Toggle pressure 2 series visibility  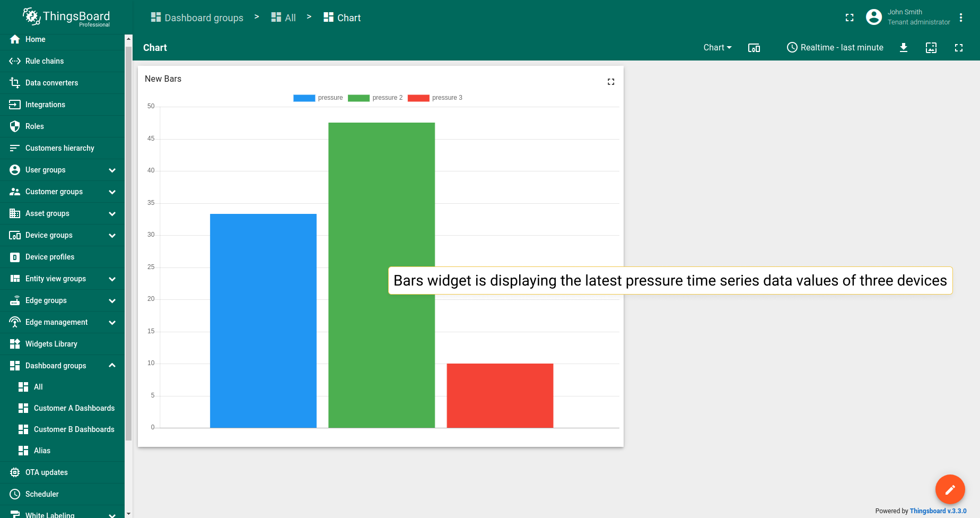pos(375,98)
